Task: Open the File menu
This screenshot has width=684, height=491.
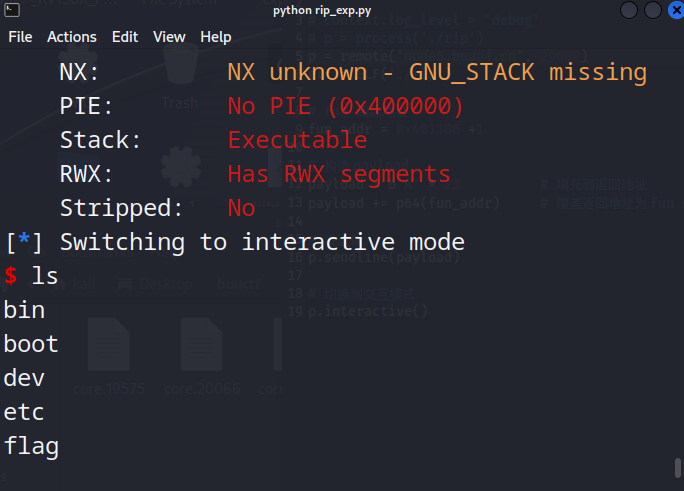Action: click(20, 37)
